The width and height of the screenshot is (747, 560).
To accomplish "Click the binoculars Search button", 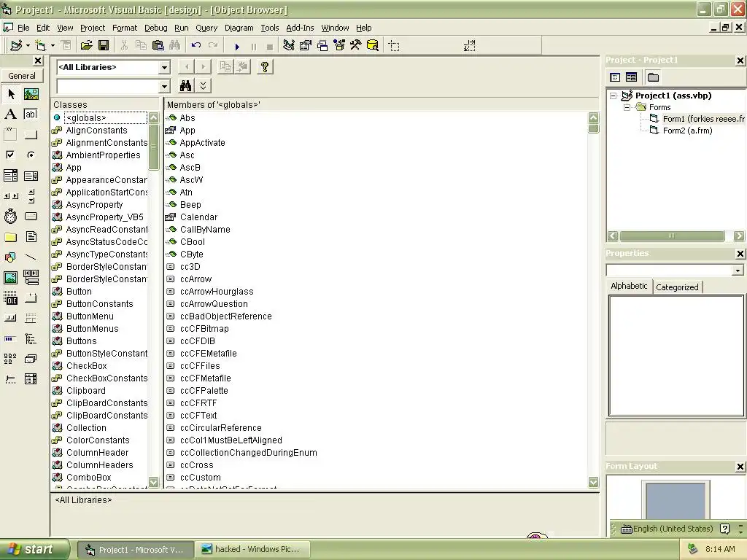I will pos(185,86).
